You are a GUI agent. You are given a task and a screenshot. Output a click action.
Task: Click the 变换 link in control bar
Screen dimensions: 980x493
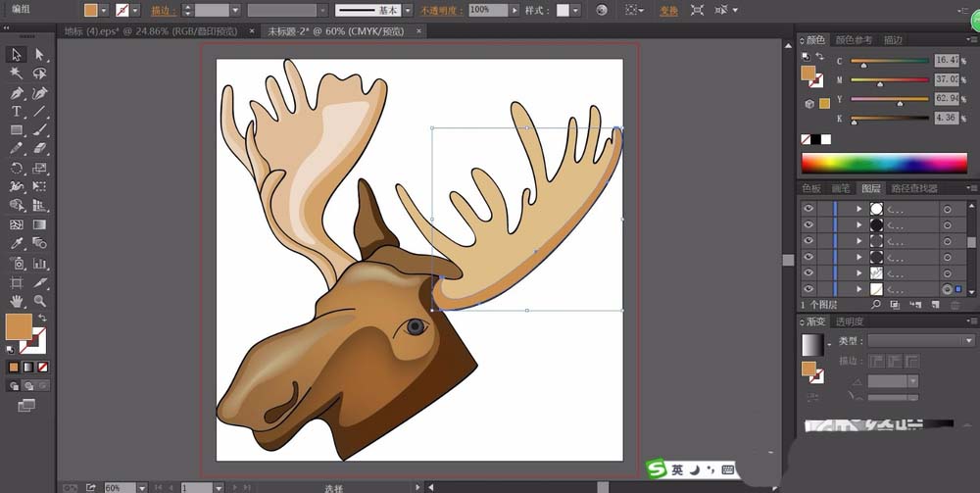[668, 11]
